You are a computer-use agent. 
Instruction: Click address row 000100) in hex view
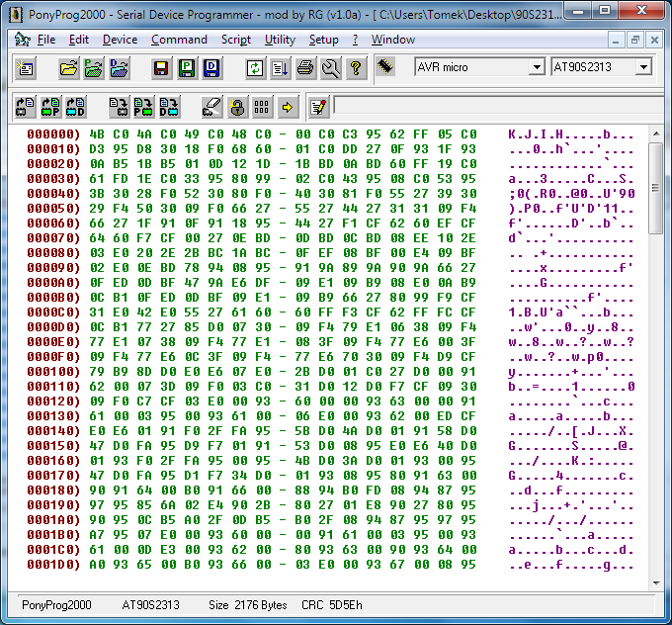point(53,372)
